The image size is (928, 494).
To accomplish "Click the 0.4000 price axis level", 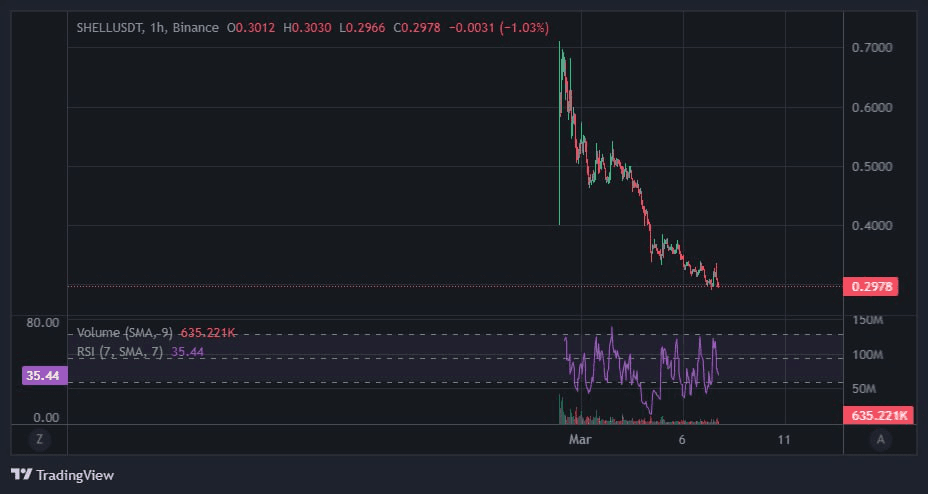I will [871, 225].
